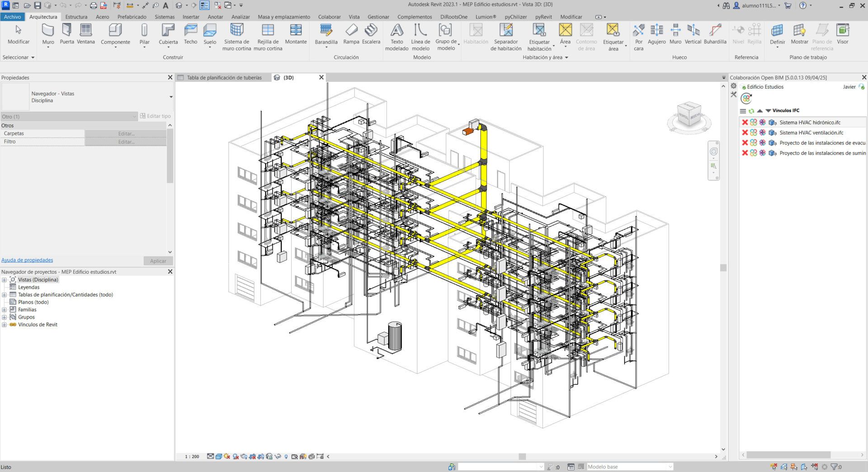Open the Sistemas ribbon tab
868x472 pixels.
pos(164,17)
